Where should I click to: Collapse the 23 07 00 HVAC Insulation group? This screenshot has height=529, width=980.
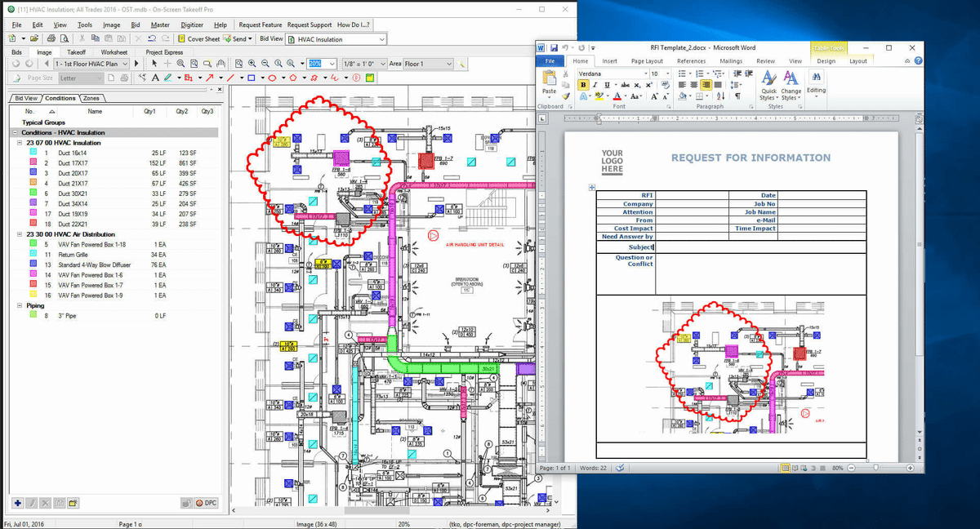[19, 143]
